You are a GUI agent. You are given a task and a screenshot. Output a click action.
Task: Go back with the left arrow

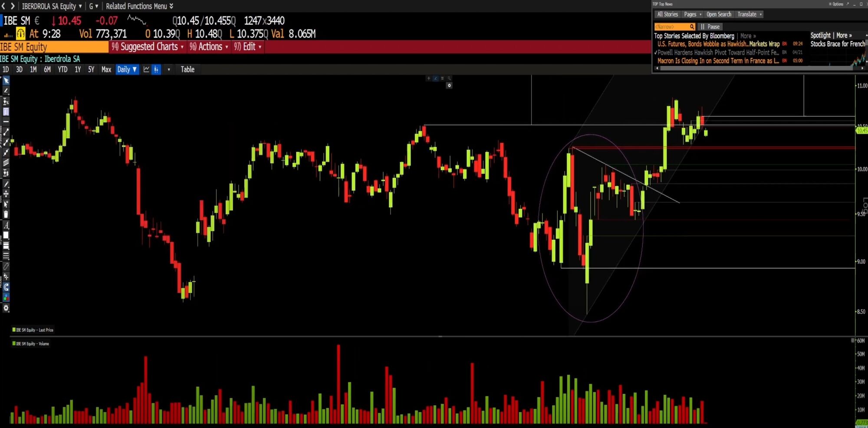click(x=3, y=6)
